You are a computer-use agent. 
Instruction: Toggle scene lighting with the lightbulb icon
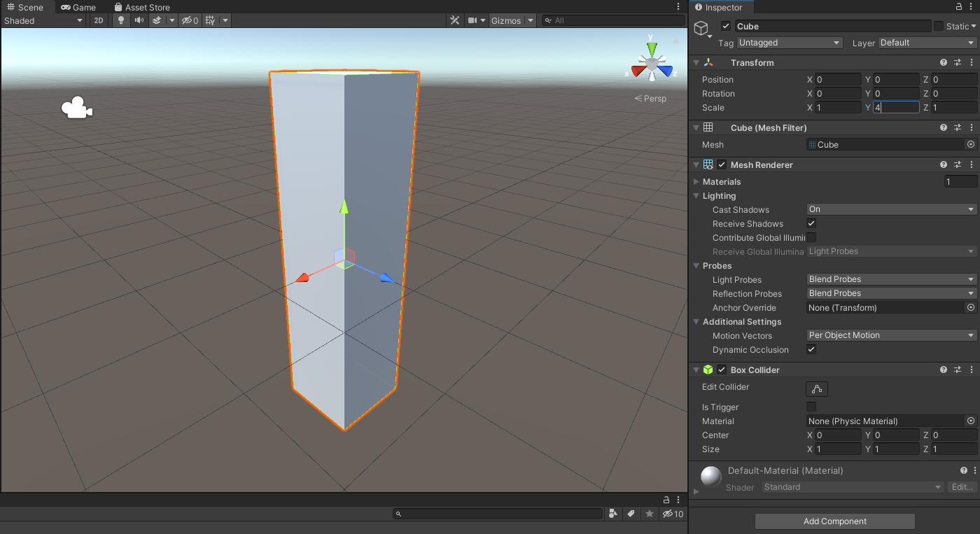(121, 20)
